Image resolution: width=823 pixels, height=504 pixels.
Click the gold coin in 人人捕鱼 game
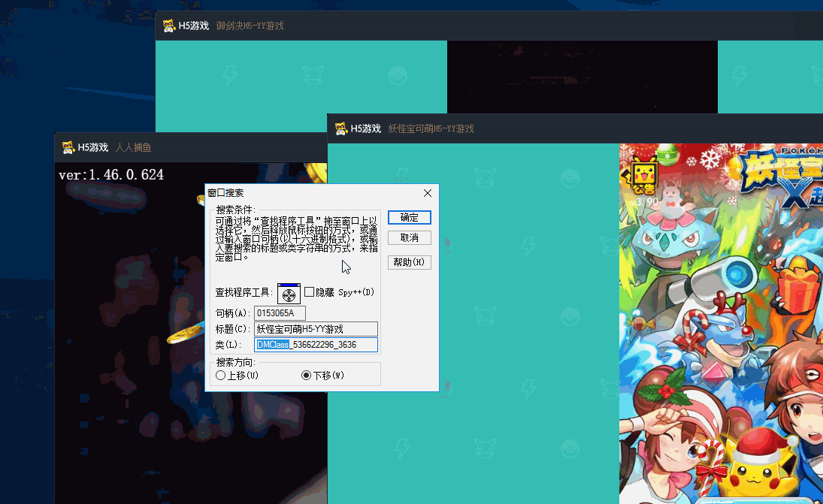click(x=185, y=333)
